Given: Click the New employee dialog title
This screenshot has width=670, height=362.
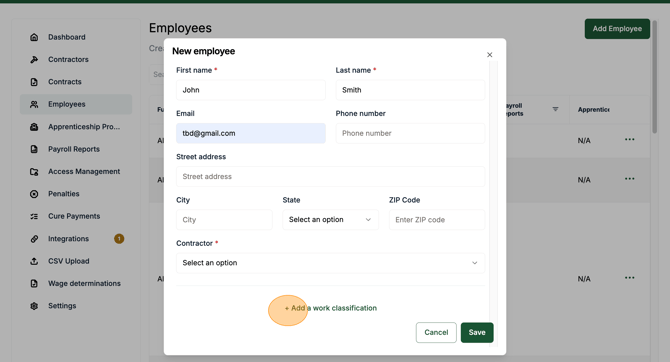Looking at the screenshot, I should (203, 51).
